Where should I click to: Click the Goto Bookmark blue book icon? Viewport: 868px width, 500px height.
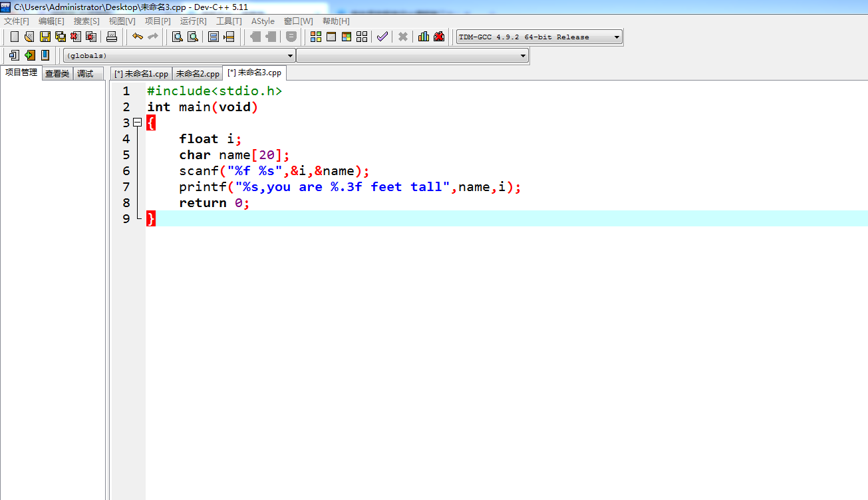coord(45,55)
